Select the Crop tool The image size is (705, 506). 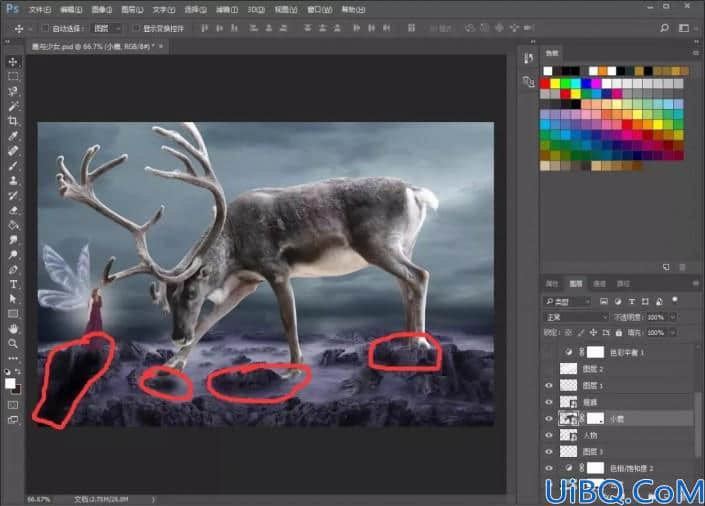tap(13, 121)
